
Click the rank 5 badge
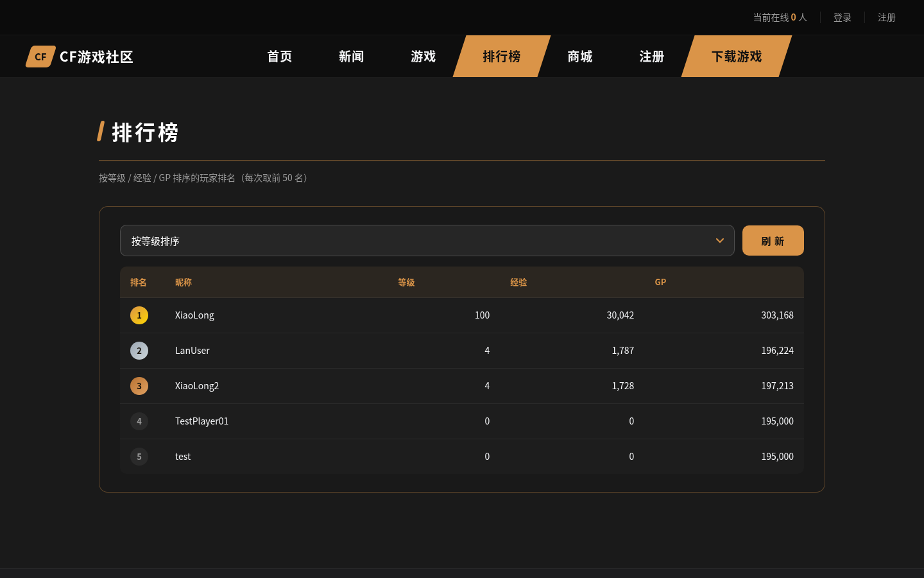[139, 457]
